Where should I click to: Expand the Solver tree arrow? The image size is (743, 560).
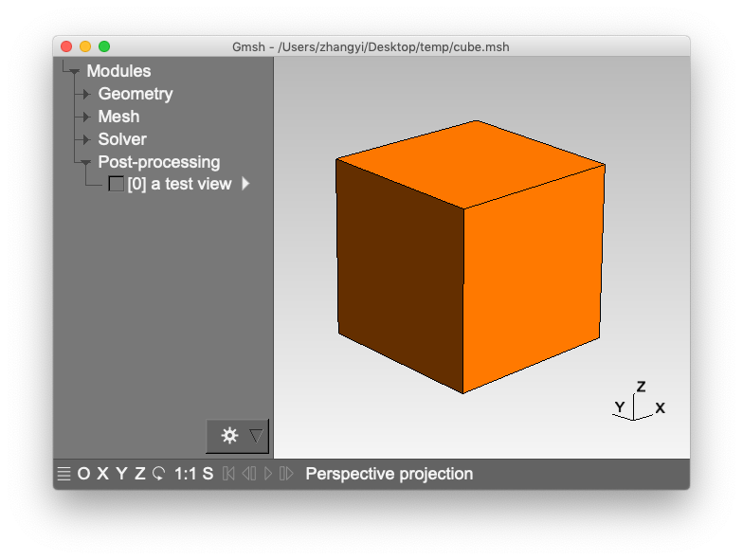86,140
